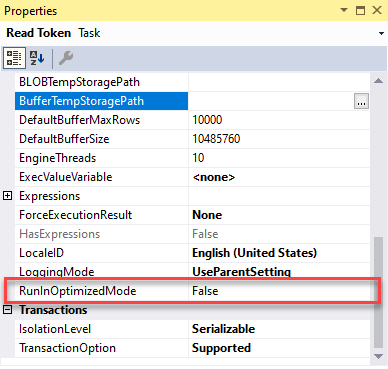Switch to Categorized property view
The width and height of the screenshot is (388, 369).
click(14, 58)
